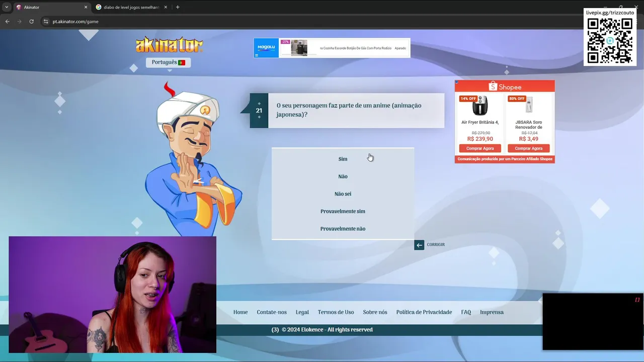This screenshot has width=644, height=362.
Task: Open the tab search dropdown arrow
Action: (7, 7)
